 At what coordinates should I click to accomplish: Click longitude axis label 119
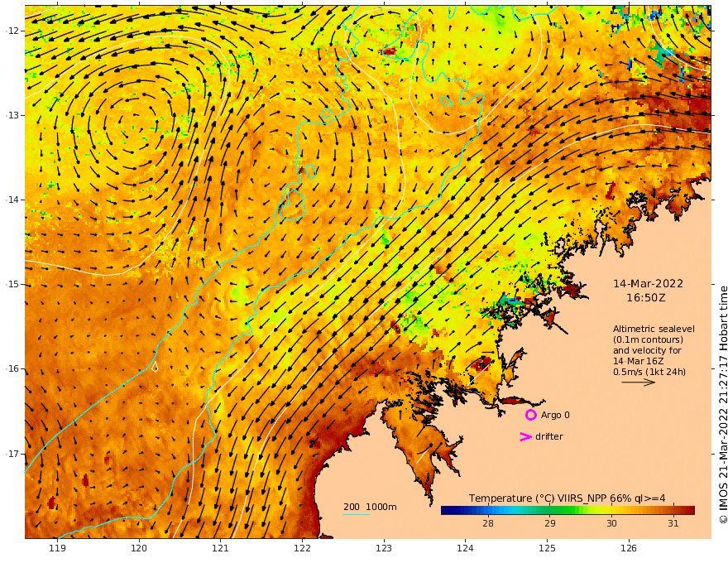coord(57,549)
